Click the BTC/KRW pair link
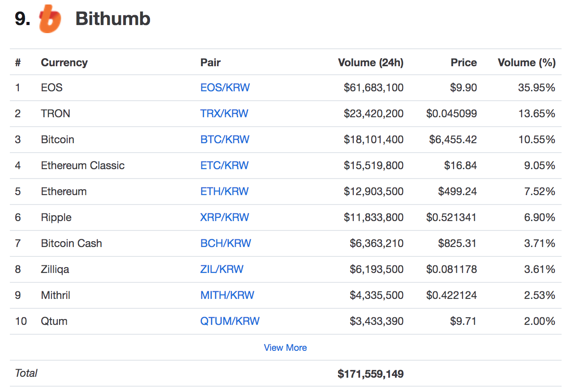 [225, 140]
